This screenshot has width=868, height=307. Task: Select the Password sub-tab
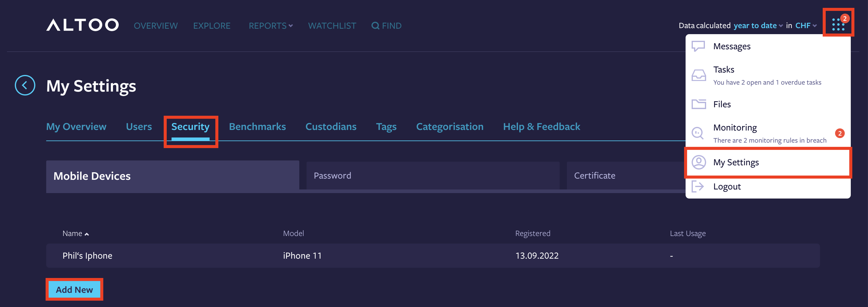point(433,176)
